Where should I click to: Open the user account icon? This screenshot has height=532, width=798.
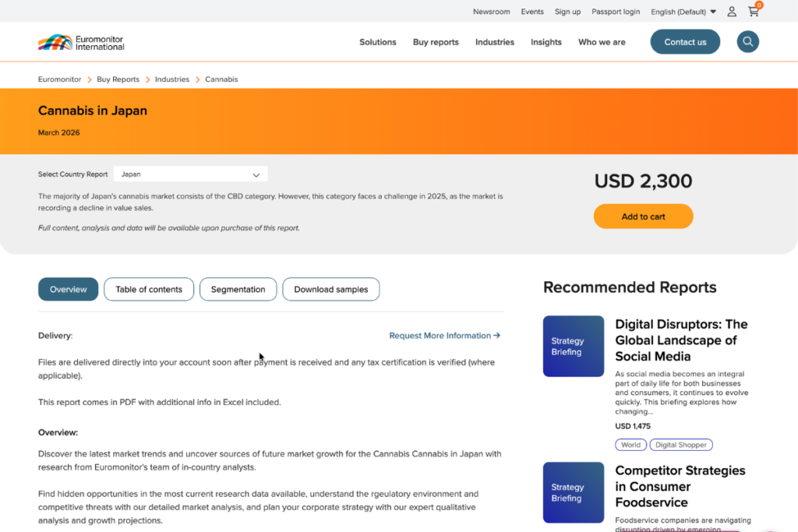[x=731, y=12]
